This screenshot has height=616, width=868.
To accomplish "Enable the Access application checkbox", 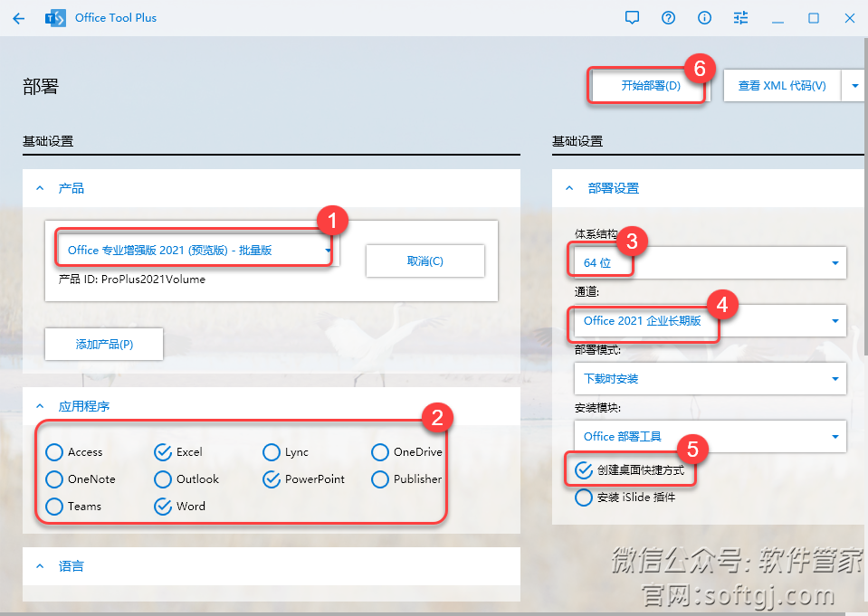I will coord(54,452).
